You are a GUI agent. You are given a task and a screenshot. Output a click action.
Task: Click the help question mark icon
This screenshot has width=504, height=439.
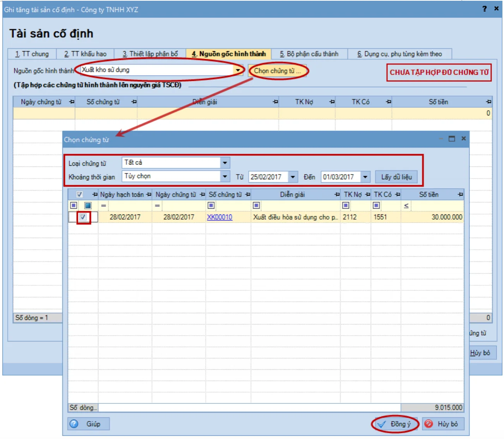pyautogui.click(x=484, y=9)
